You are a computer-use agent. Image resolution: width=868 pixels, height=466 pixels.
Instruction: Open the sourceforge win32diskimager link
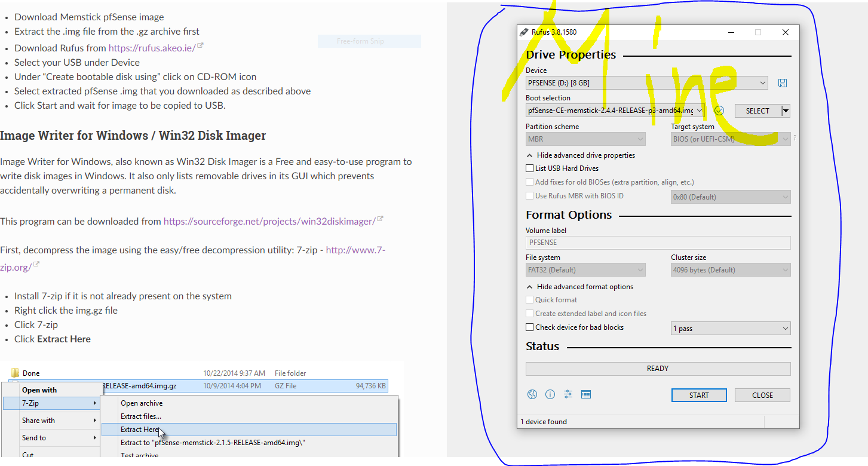269,221
